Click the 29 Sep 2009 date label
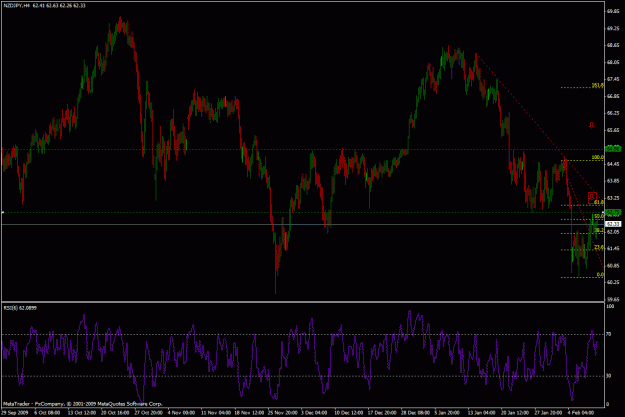Viewport: 625px width, 417px height. click(x=15, y=413)
